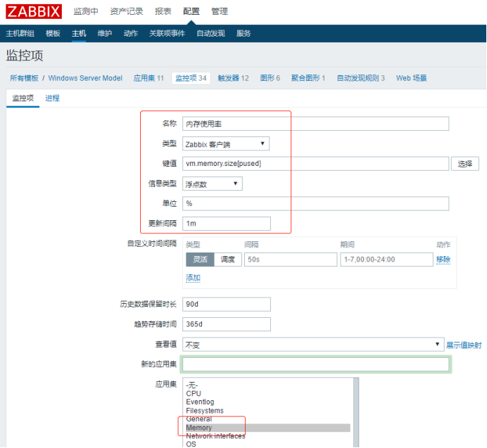Click the 键值 field with vm.memory.size[pused]
Screen dimensions: 487x448
(x=315, y=164)
